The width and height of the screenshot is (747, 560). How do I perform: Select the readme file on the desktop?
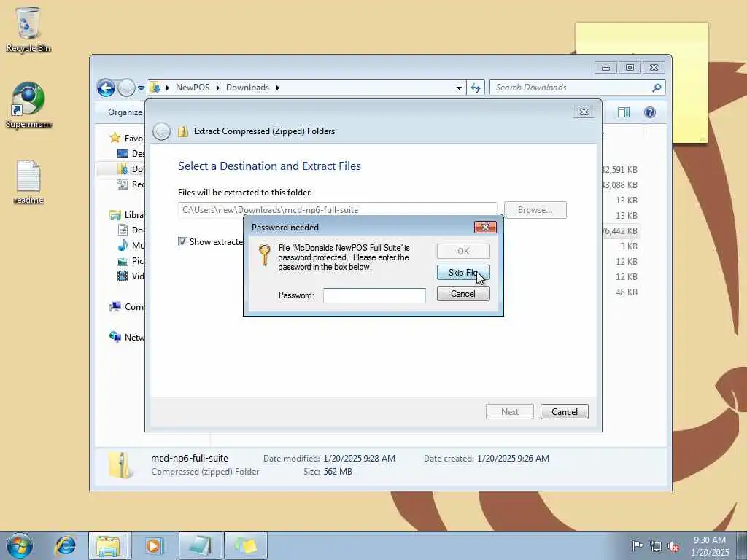28,182
